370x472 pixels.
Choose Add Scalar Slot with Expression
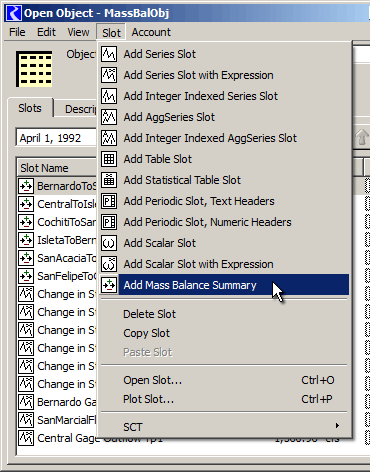tap(225, 264)
